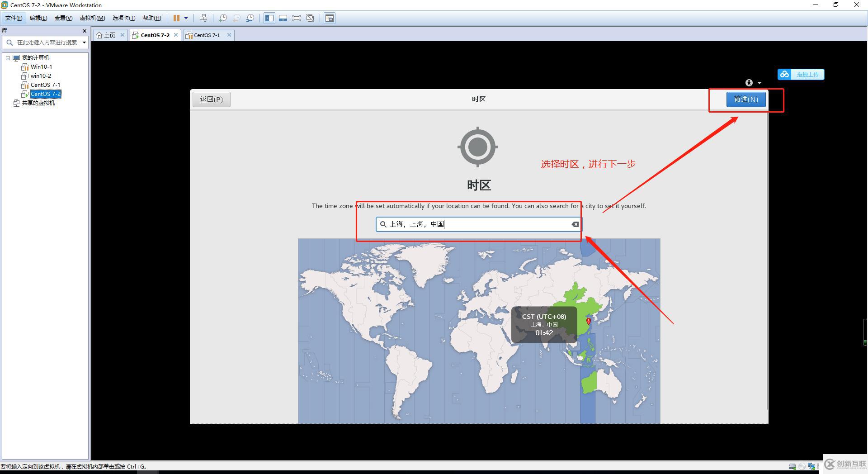Click the Unity mode toolbar icon
Viewport: 868px width, 474px height.
[x=310, y=18]
